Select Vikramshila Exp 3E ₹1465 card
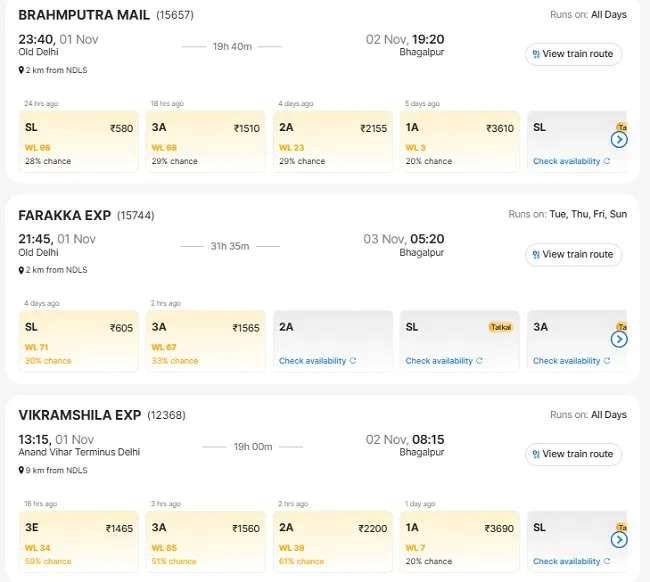The width and height of the screenshot is (650, 582). coord(79,541)
